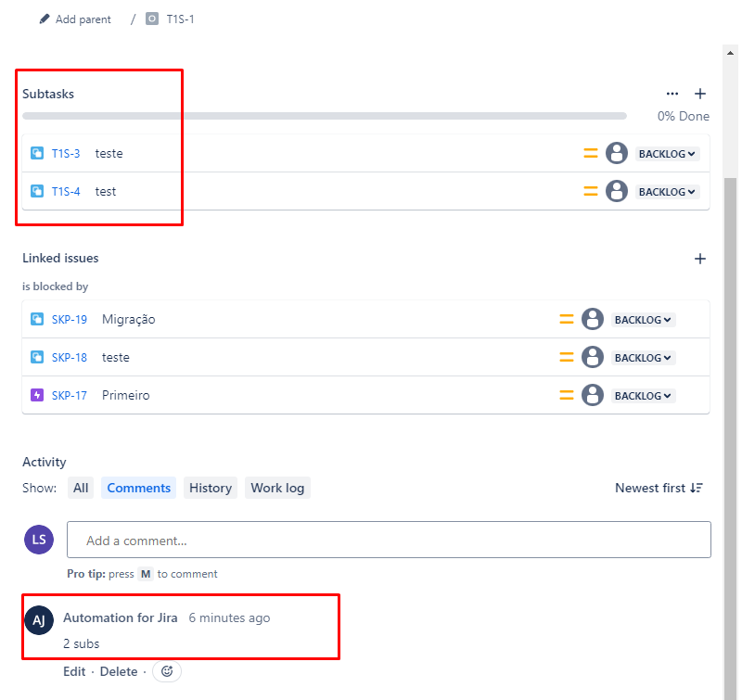Click the scroll up arrow

730,53
